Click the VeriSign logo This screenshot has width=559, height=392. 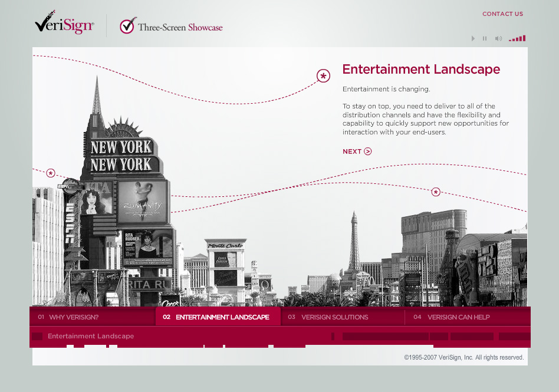point(64,23)
